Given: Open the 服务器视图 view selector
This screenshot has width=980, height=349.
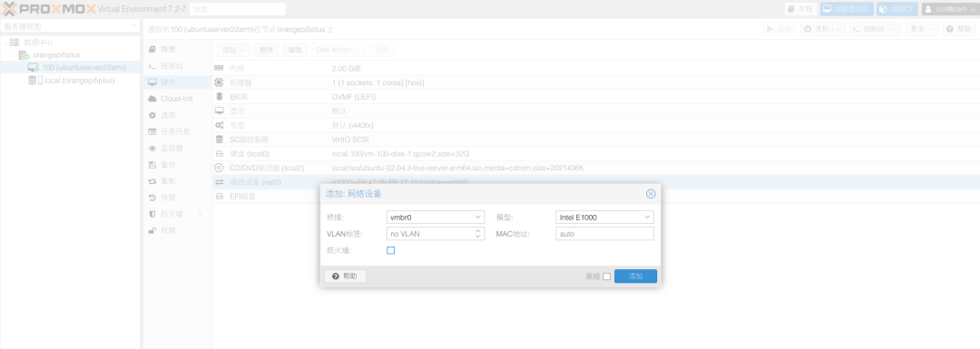Looking at the screenshot, I should tap(70, 26).
